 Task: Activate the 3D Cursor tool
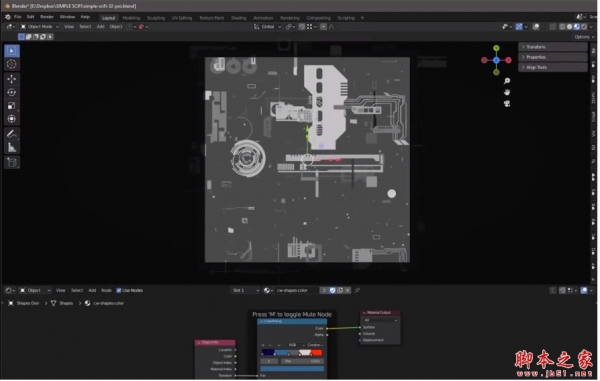click(11, 64)
